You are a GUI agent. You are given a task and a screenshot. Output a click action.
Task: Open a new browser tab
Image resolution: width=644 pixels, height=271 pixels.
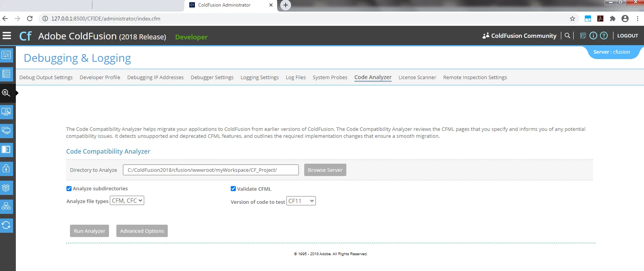285,5
